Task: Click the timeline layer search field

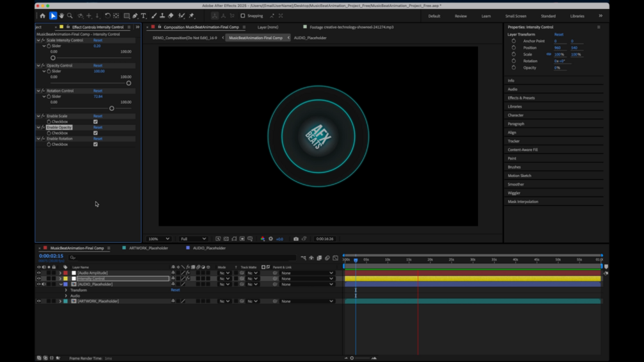Action: tap(183, 258)
